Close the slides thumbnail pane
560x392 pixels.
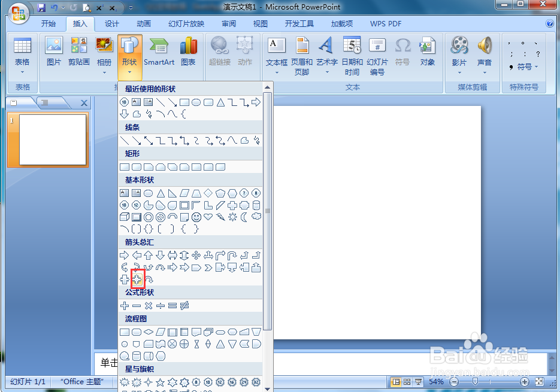(x=84, y=103)
